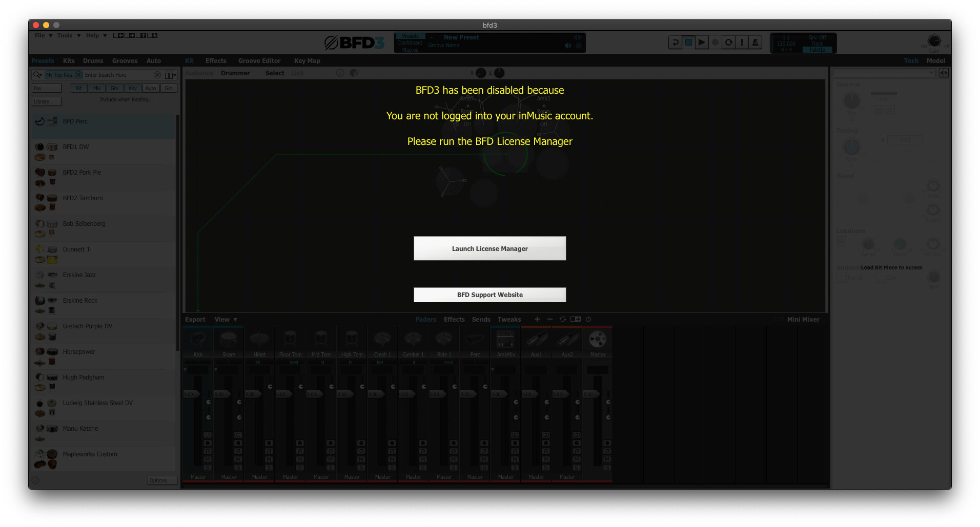Open the BFD Support Website button
The image size is (980, 527).
[489, 294]
